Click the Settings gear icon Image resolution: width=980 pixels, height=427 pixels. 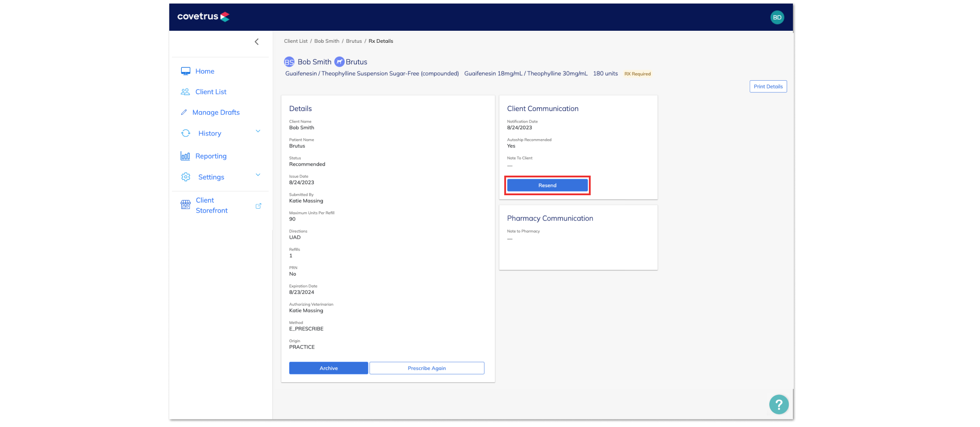tap(185, 177)
